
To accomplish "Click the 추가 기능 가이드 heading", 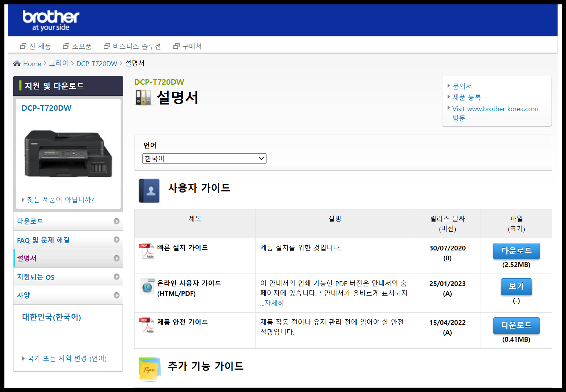I will click(x=206, y=366).
